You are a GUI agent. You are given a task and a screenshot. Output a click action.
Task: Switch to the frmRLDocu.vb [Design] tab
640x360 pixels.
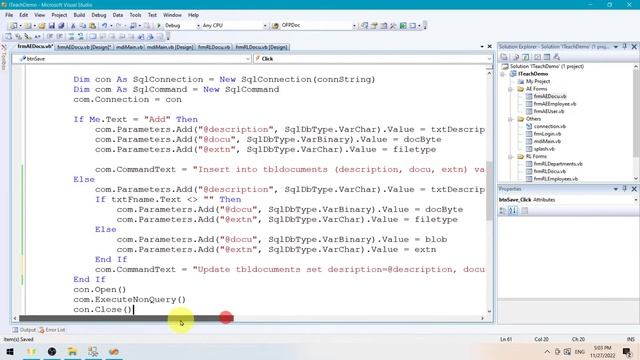(261, 47)
